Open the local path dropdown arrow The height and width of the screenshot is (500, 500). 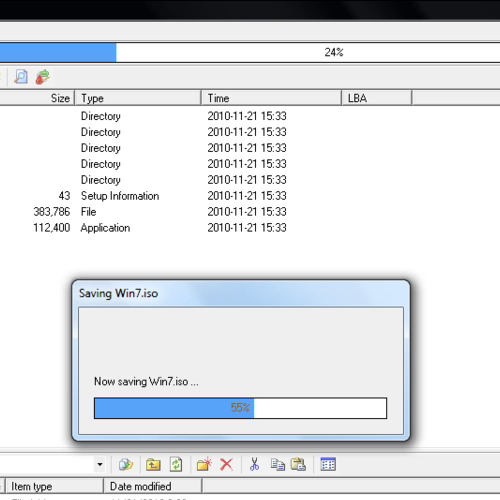click(x=100, y=464)
